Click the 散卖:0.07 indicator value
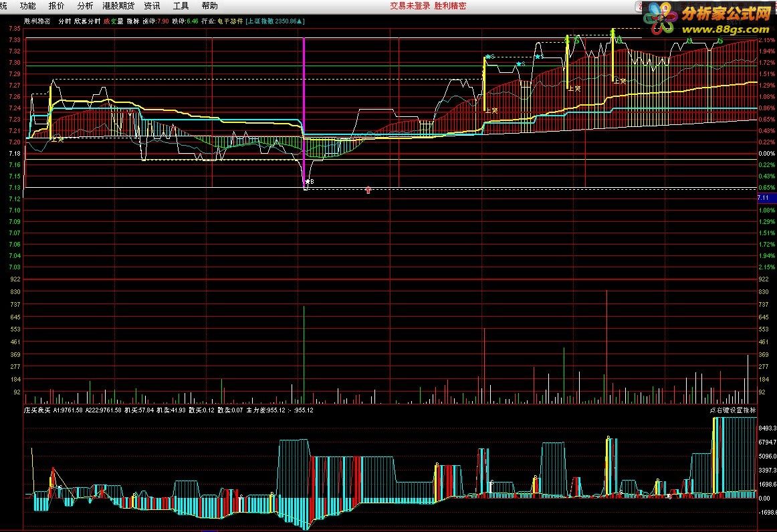777x532 pixels. [230, 410]
